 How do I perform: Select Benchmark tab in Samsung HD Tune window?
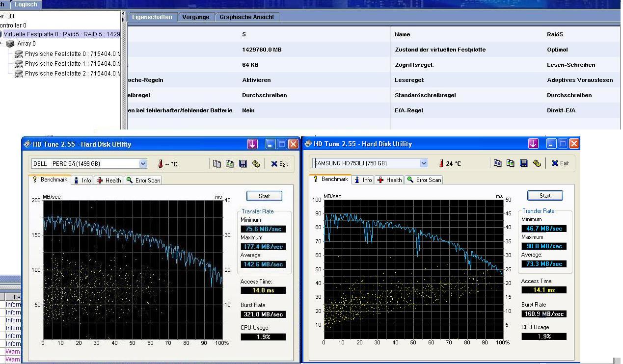330,180
